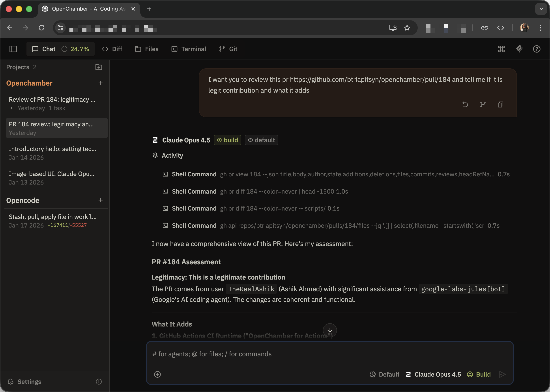Jump to bottom with the down arrow button

click(329, 330)
